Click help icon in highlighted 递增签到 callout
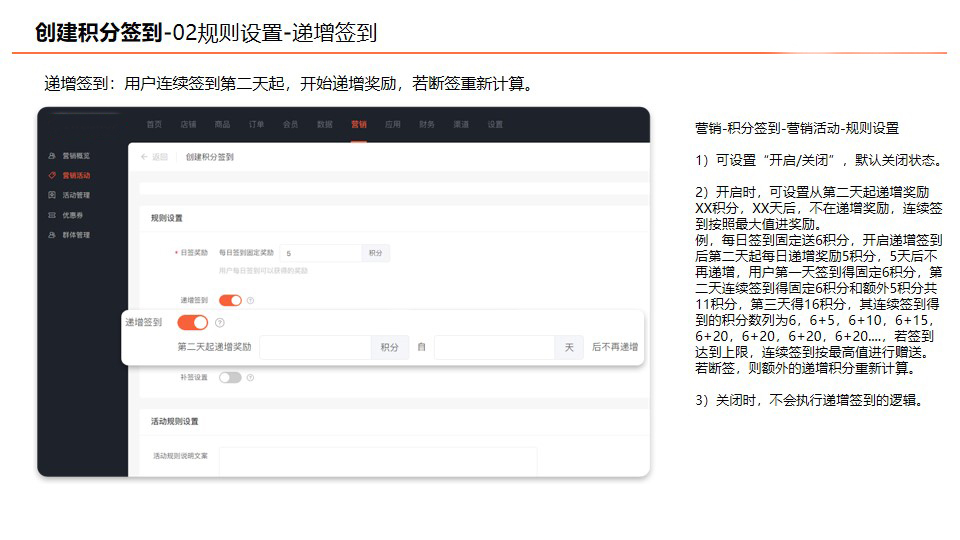The image size is (960, 540). tap(220, 323)
